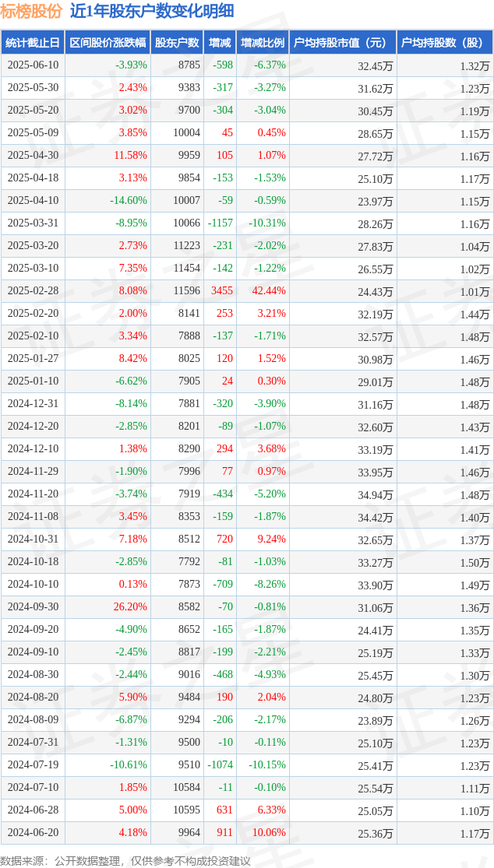Click the 户均持股数（股） header
Image resolution: width=494 pixels, height=868 pixels.
(x=445, y=42)
